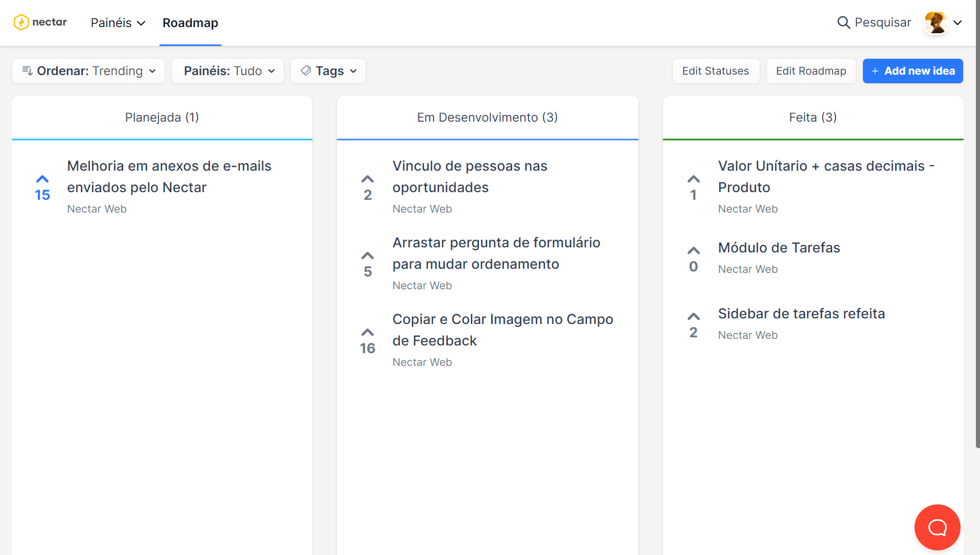Click the Feita (3) column header
980x555 pixels.
pyautogui.click(x=813, y=118)
